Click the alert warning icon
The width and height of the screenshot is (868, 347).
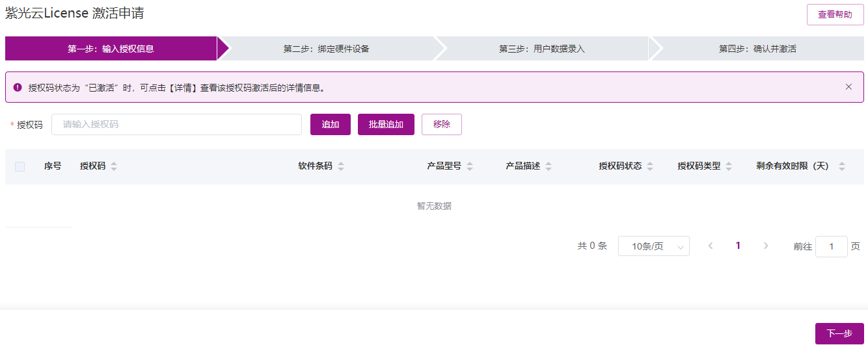[18, 87]
